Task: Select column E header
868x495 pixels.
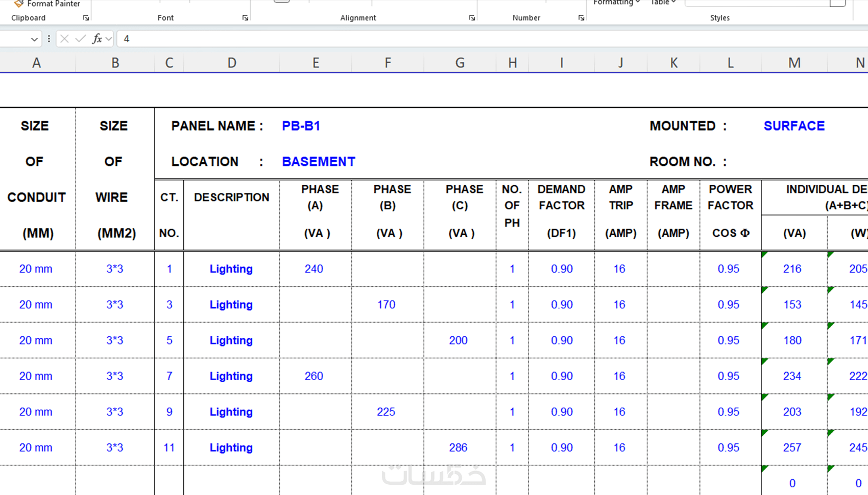Action: tap(316, 63)
